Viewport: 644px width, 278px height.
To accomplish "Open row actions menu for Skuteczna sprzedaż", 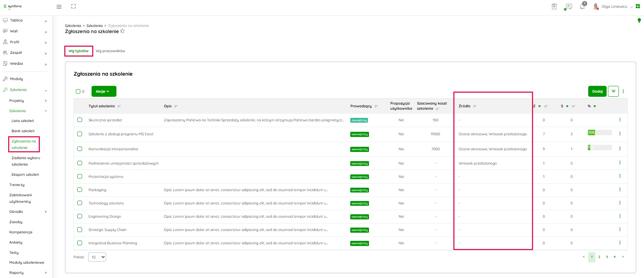I will click(619, 120).
